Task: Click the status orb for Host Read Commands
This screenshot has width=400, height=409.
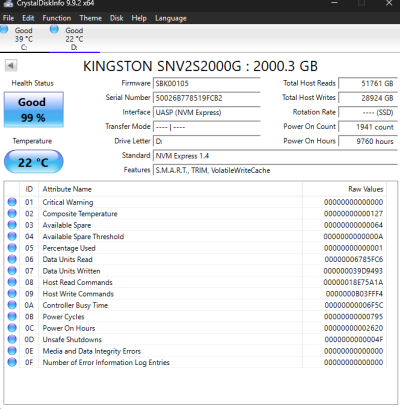Action: (x=12, y=282)
